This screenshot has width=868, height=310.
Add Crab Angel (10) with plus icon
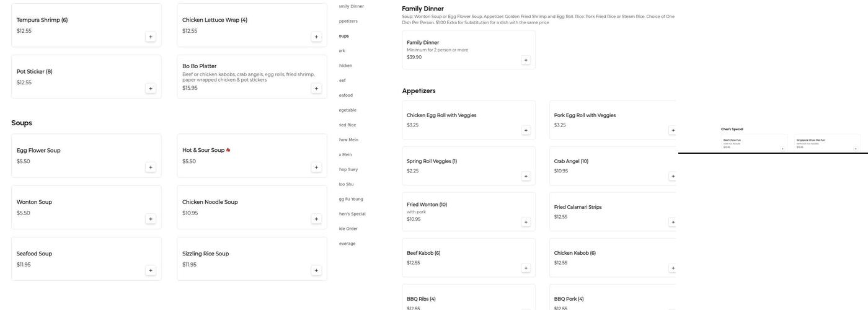pyautogui.click(x=673, y=176)
